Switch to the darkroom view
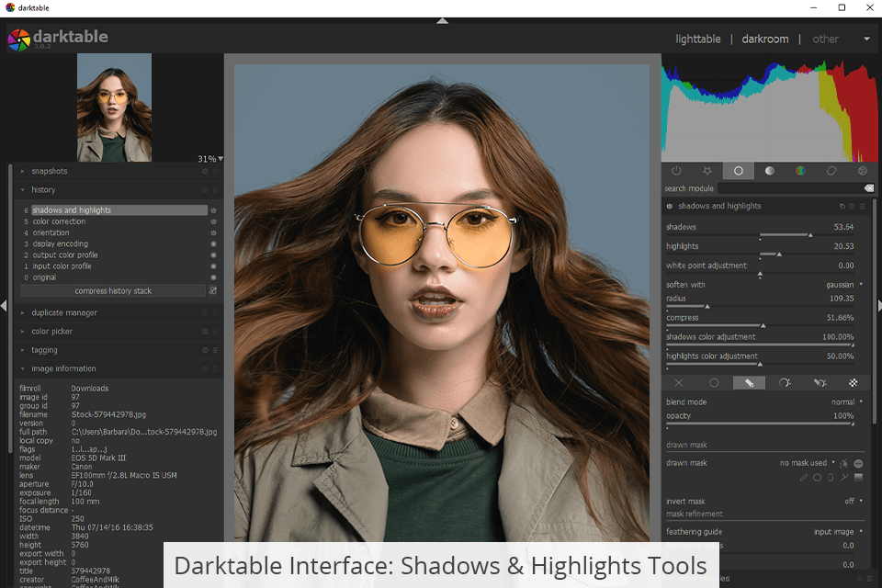The height and width of the screenshot is (588, 882). tap(765, 39)
